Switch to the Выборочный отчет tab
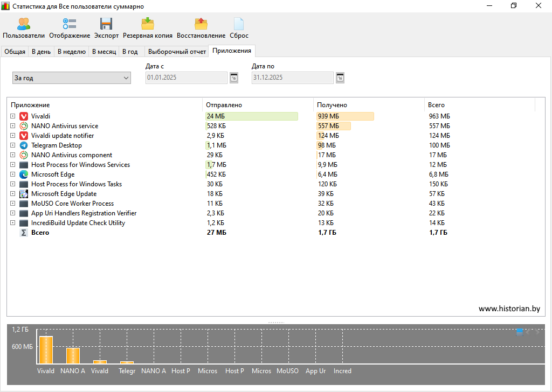 (177, 52)
